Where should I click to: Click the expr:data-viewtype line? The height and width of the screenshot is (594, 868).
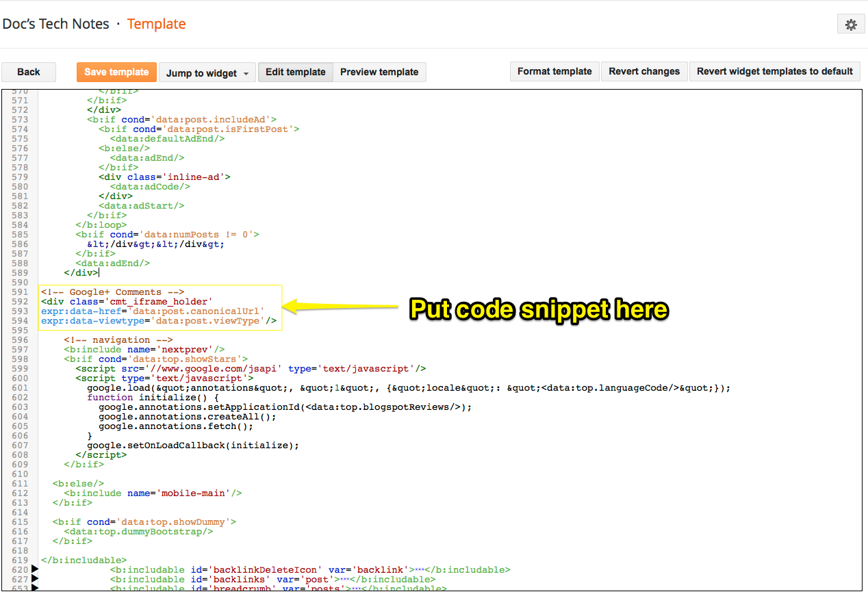pyautogui.click(x=159, y=320)
